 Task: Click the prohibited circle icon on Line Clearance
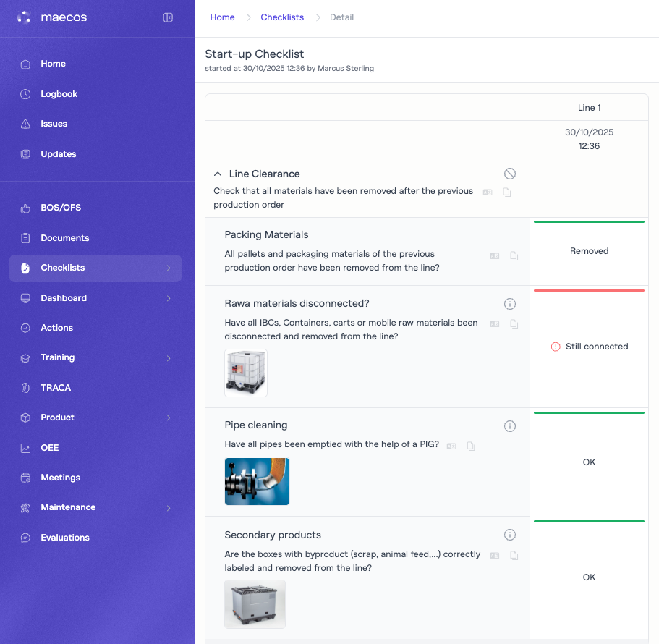coord(510,174)
